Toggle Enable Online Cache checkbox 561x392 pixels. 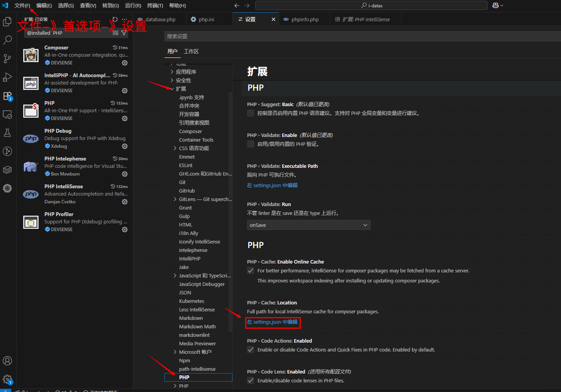pos(251,270)
